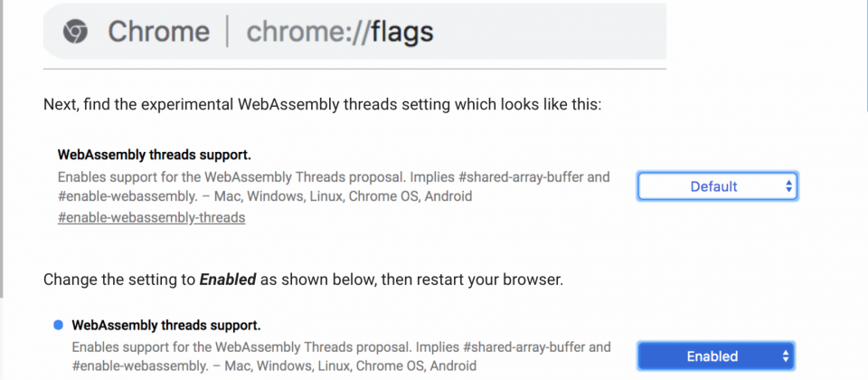Screen dimensions: 868x380
Task: Open the blue 'Enabled' dropdown
Action: [716, 356]
